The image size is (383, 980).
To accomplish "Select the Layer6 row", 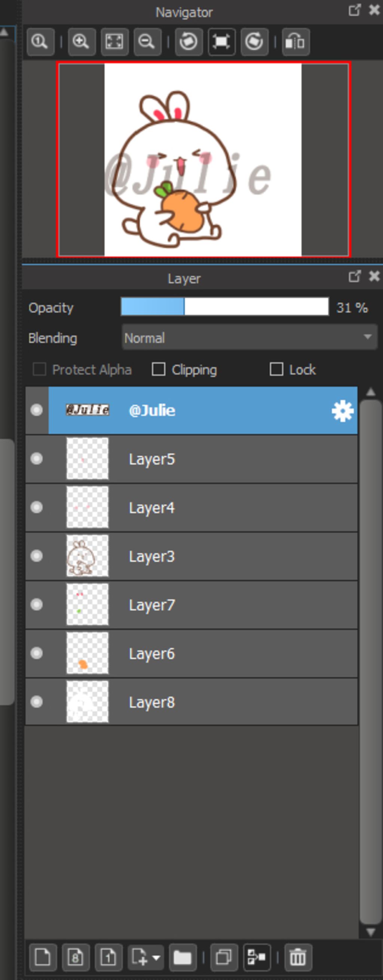I will pos(191,653).
